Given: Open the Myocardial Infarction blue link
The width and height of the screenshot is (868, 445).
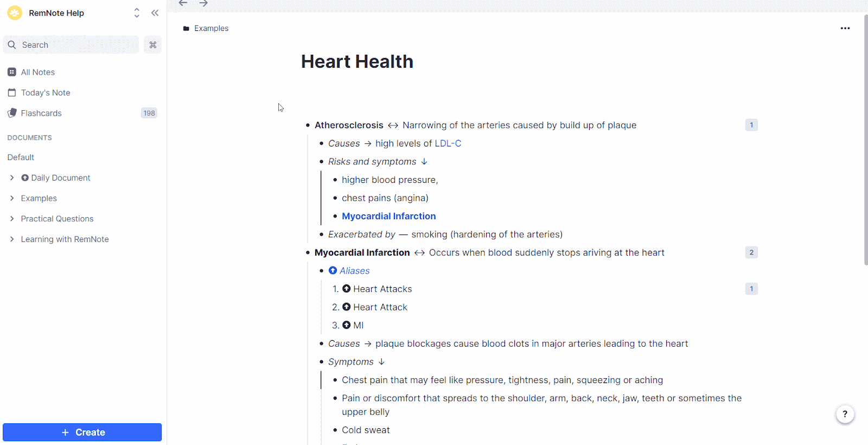Looking at the screenshot, I should tap(388, 216).
